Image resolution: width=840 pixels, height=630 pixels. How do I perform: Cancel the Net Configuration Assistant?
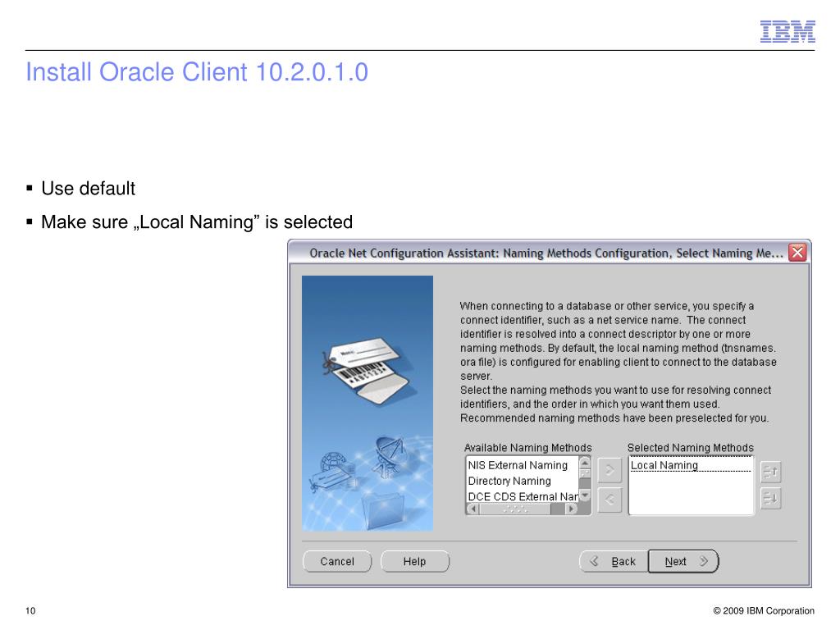[337, 561]
